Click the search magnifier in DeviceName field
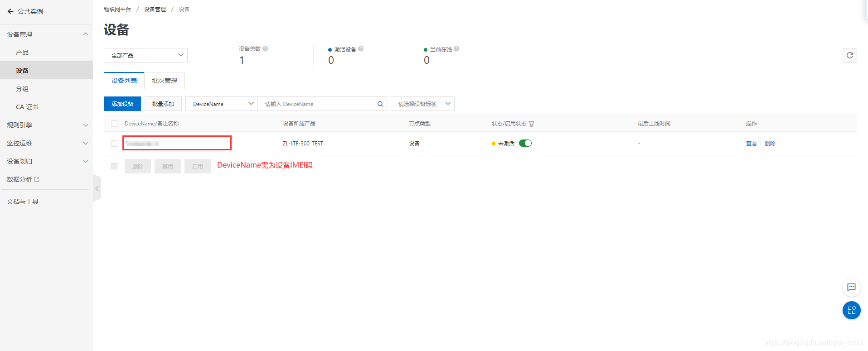 tap(380, 104)
